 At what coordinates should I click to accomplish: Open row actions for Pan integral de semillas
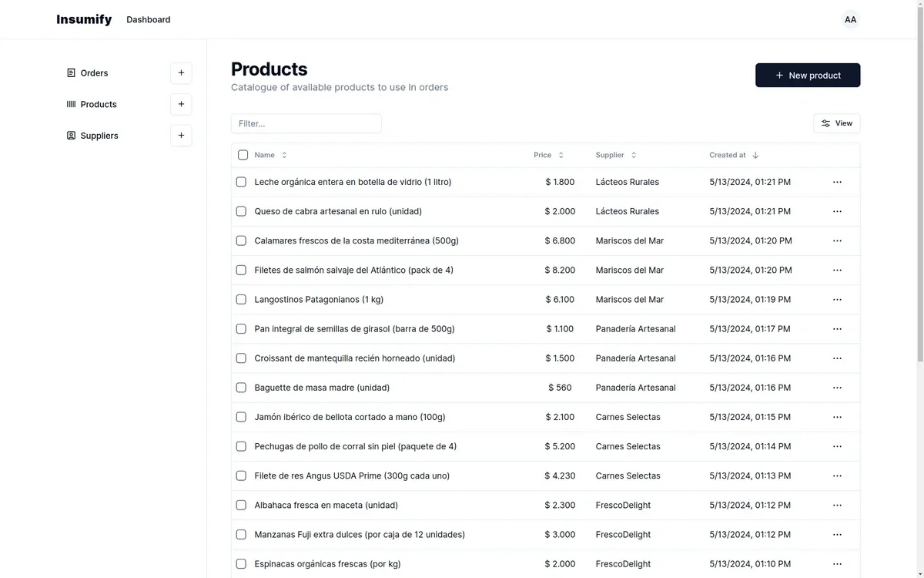[837, 329]
